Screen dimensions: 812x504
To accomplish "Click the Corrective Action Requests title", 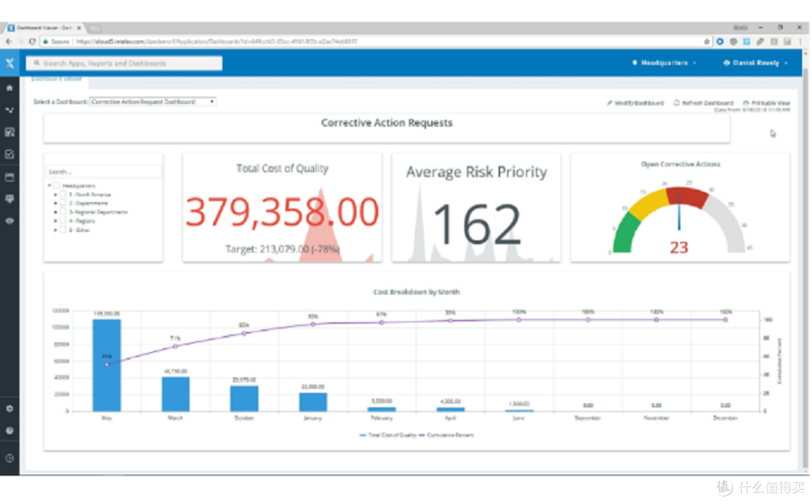I will [x=387, y=123].
